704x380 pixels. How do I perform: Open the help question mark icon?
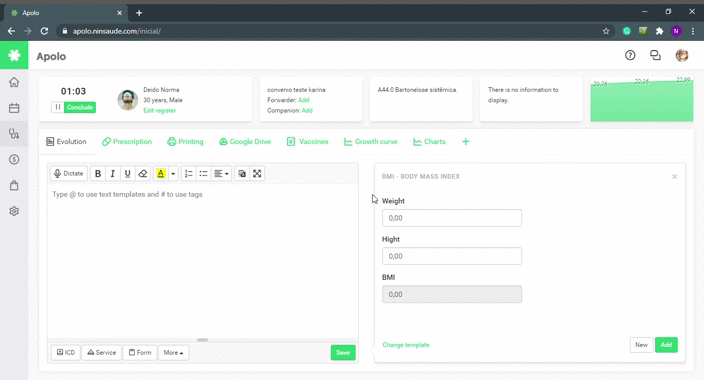[630, 55]
